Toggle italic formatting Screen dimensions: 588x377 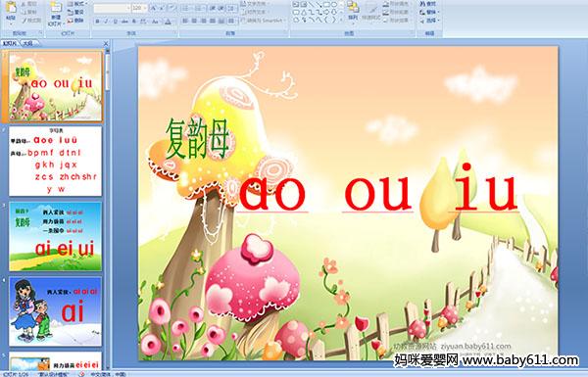pos(106,22)
